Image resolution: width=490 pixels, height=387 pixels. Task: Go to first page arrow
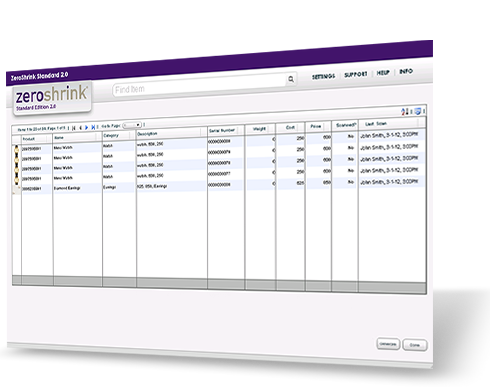(74, 128)
